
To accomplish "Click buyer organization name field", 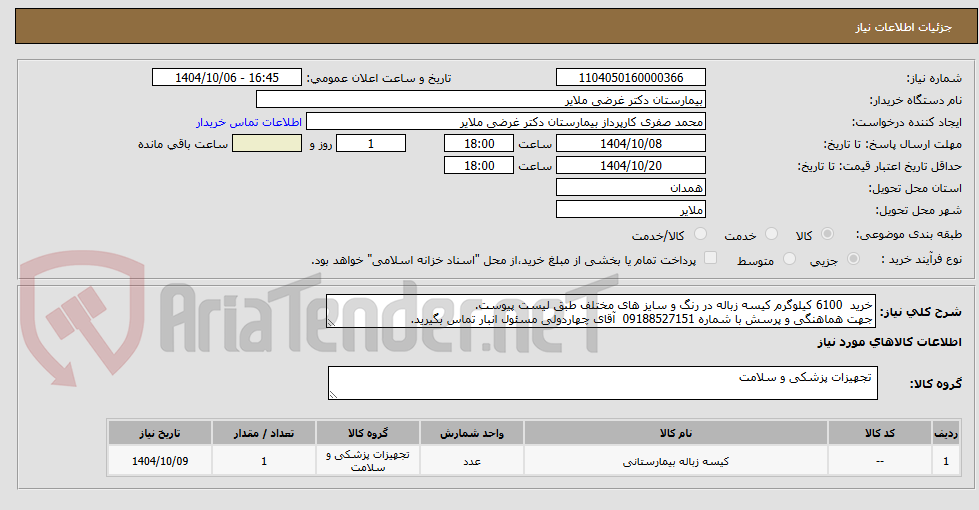I will pos(481,100).
